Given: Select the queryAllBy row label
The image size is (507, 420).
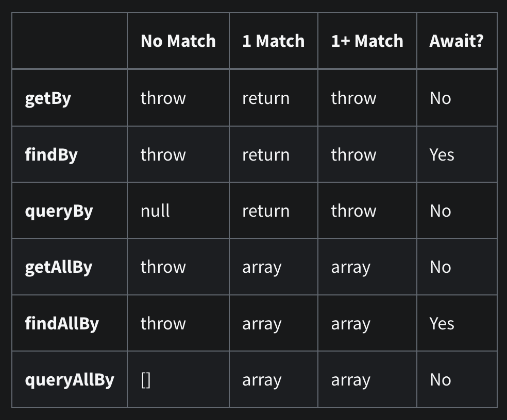Looking at the screenshot, I should click(x=70, y=380).
